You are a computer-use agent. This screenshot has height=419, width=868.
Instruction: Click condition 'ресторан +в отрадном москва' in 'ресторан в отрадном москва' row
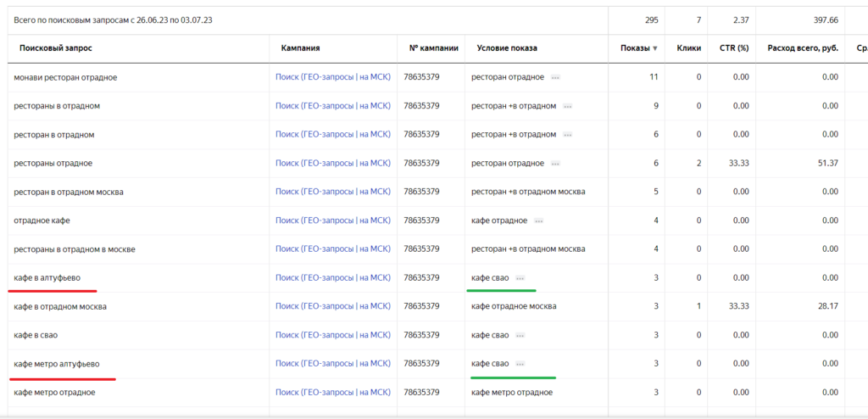click(528, 192)
